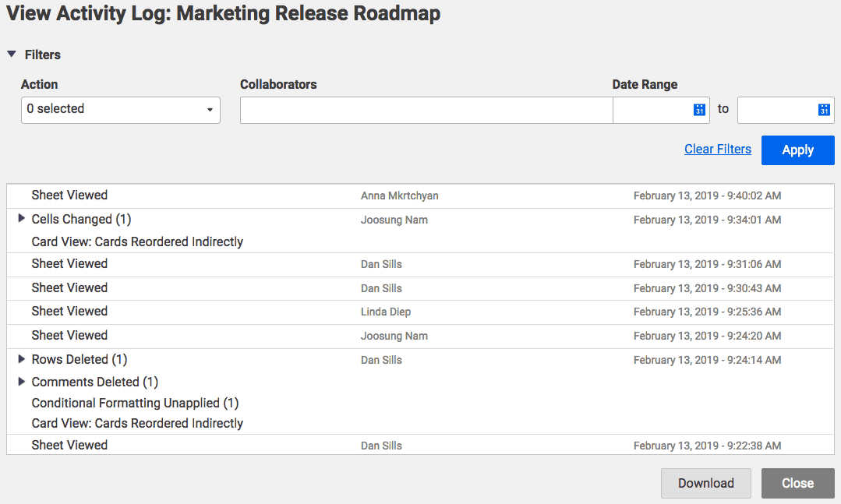Select Sheet Viewed entry at 9:31:06 AM
Image resolution: width=841 pixels, height=504 pixels.
click(69, 264)
